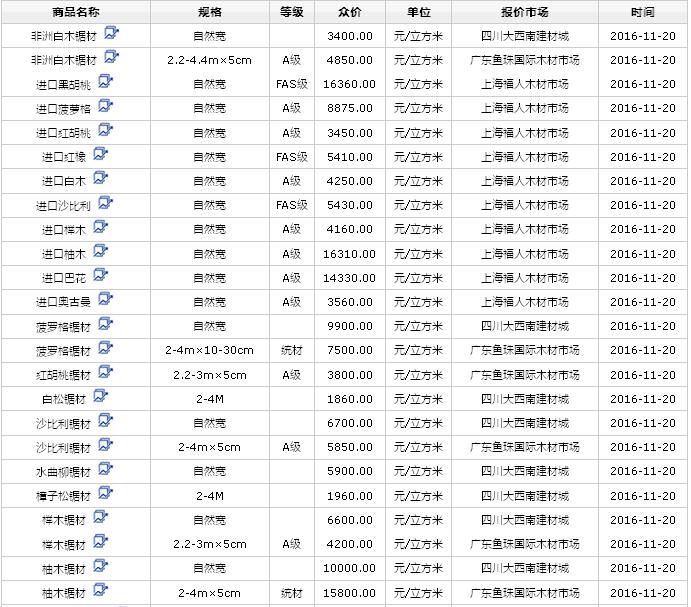Open the chart icon for 红胡桃锯材
The width and height of the screenshot is (691, 607).
[x=106, y=373]
